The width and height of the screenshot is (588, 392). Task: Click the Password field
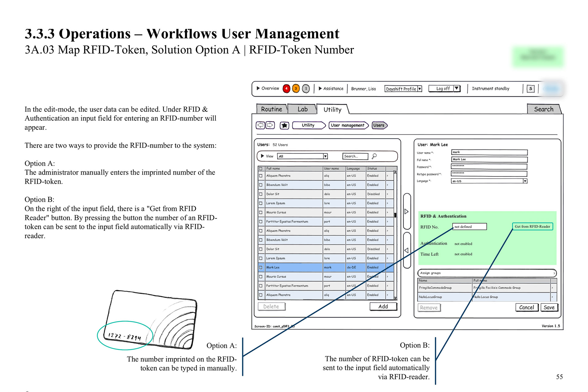point(489,167)
